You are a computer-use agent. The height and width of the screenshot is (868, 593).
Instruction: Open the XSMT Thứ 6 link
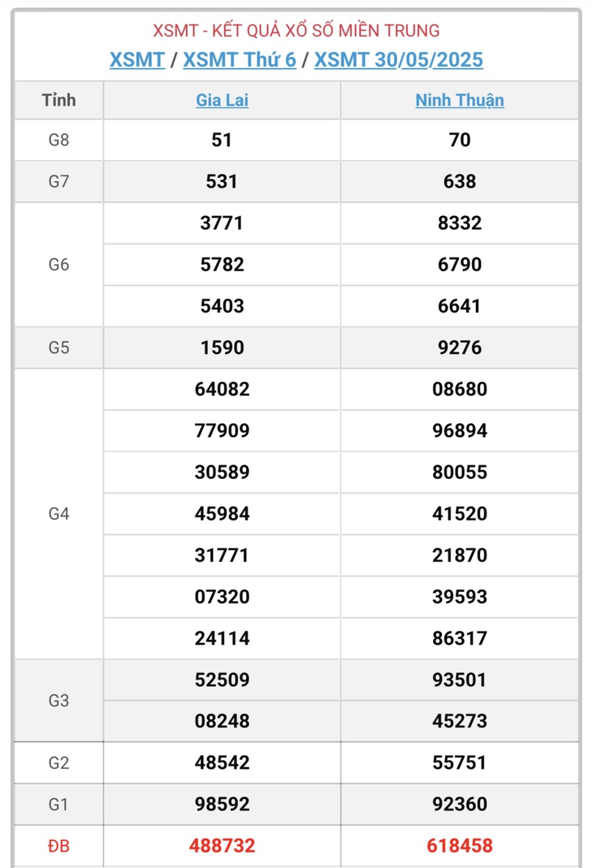click(x=240, y=60)
